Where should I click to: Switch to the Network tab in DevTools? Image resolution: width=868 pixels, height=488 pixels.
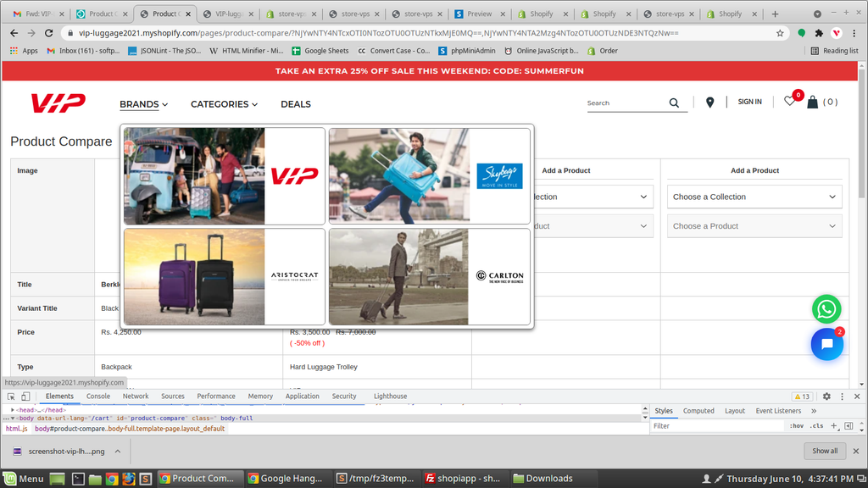[136, 396]
